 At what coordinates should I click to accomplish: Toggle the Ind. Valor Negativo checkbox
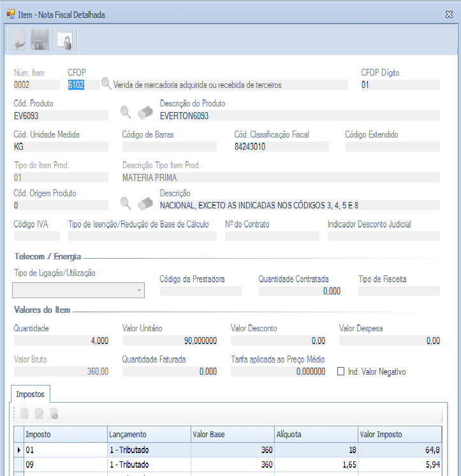[340, 371]
